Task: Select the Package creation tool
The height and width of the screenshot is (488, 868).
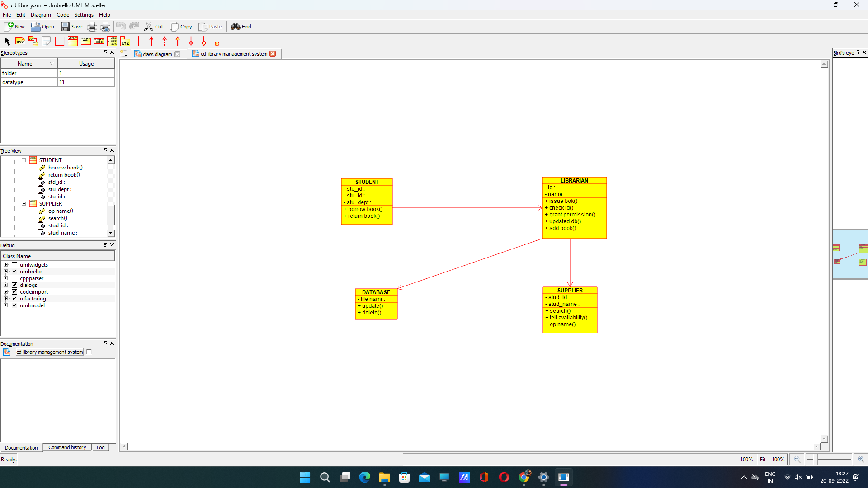Action: [x=125, y=41]
